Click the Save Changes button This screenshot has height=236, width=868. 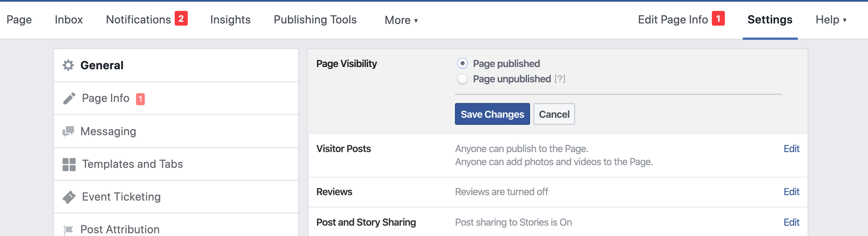pyautogui.click(x=492, y=114)
